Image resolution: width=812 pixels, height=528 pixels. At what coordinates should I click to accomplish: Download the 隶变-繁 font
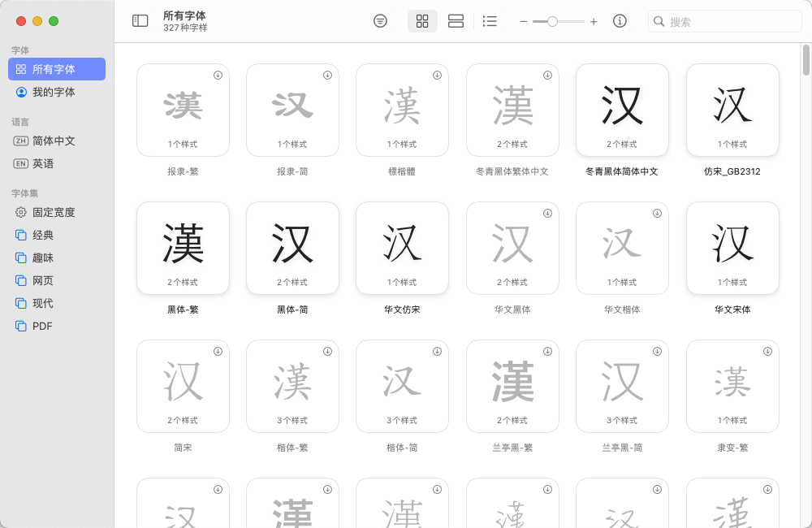767,351
